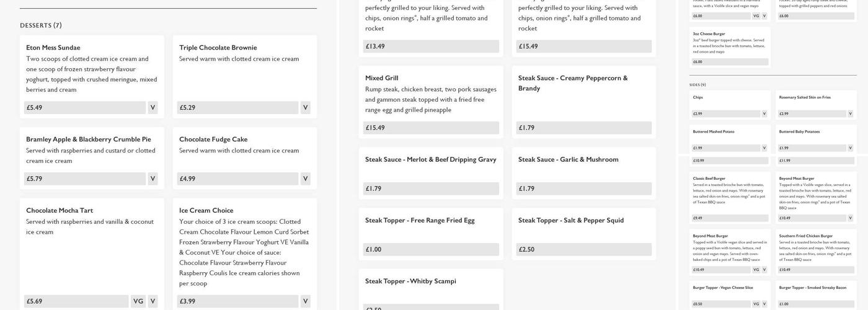The height and width of the screenshot is (310, 868).
Task: Click V badge on Bramley Apple & Blackberry Crumble Pie
Action: [153, 179]
